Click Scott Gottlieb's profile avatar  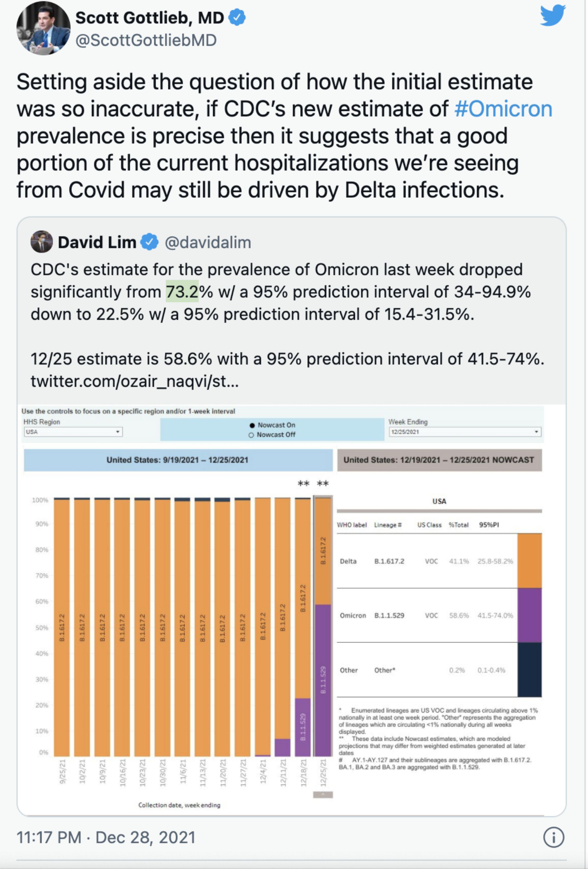click(43, 28)
